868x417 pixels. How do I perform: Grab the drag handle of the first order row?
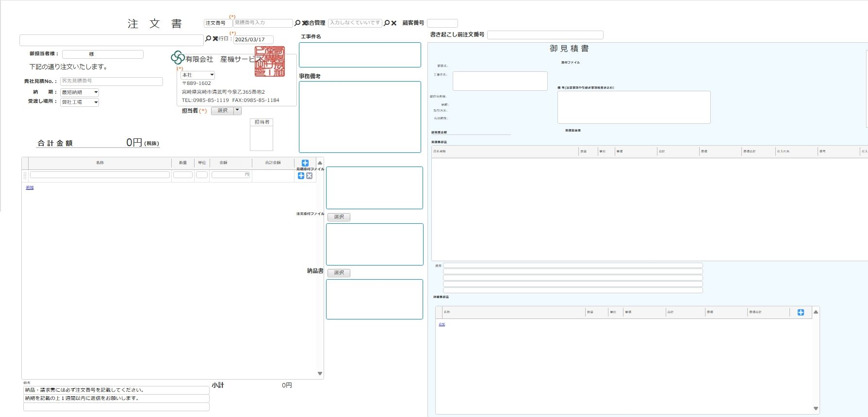point(25,175)
